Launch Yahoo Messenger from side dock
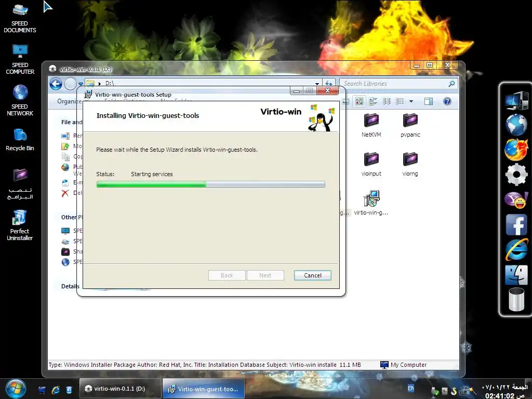 point(516,199)
